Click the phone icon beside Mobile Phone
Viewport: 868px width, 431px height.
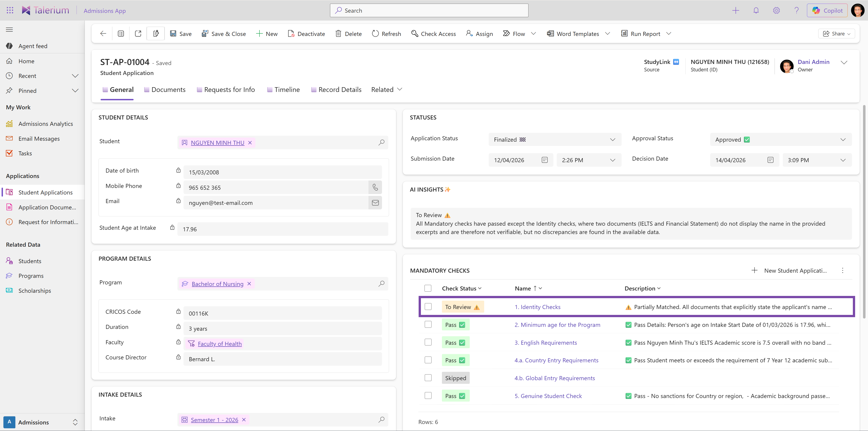click(375, 187)
